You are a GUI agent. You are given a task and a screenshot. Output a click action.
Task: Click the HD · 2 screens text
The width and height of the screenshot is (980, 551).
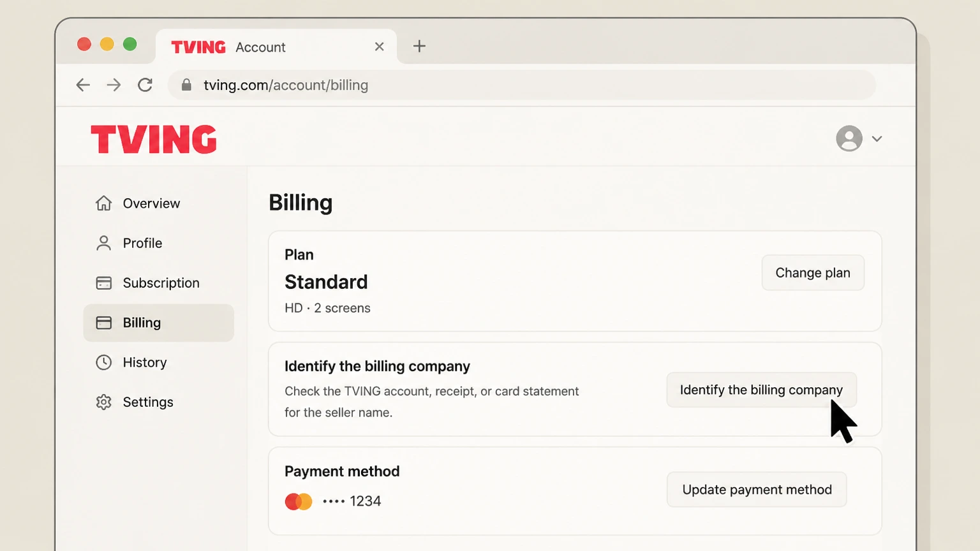(327, 308)
